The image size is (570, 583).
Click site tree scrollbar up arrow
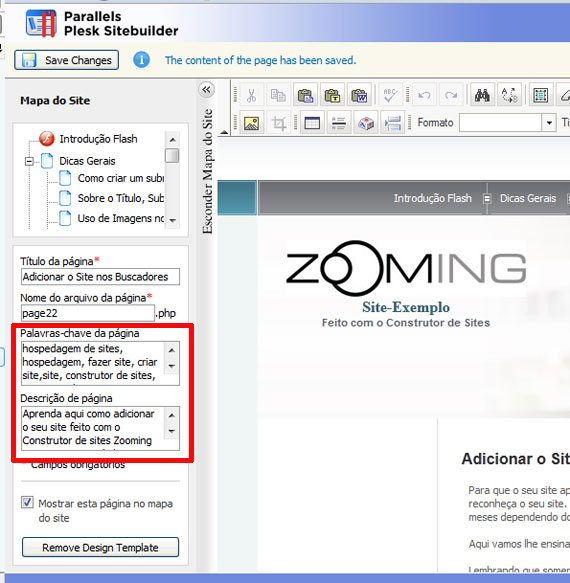pos(172,140)
